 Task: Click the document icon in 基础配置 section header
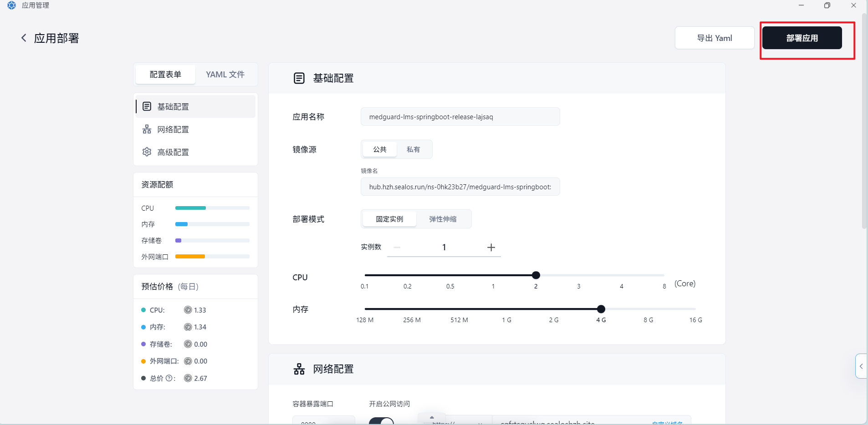coord(299,78)
